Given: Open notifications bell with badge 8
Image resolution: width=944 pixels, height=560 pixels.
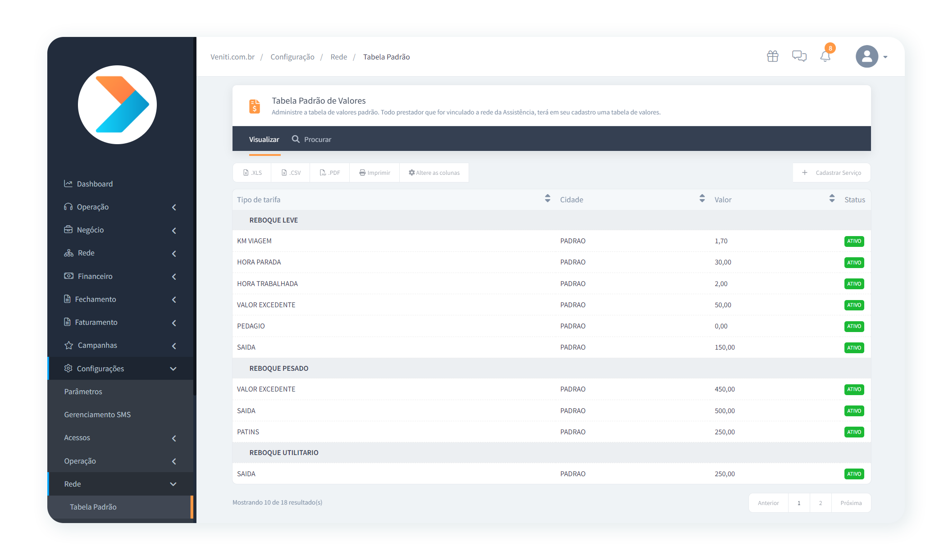Looking at the screenshot, I should pos(825,56).
